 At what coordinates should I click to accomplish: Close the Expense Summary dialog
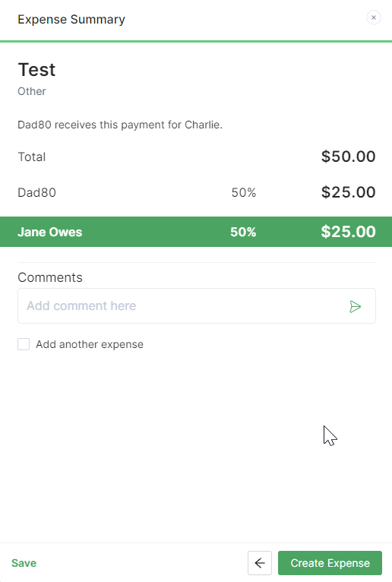[374, 17]
